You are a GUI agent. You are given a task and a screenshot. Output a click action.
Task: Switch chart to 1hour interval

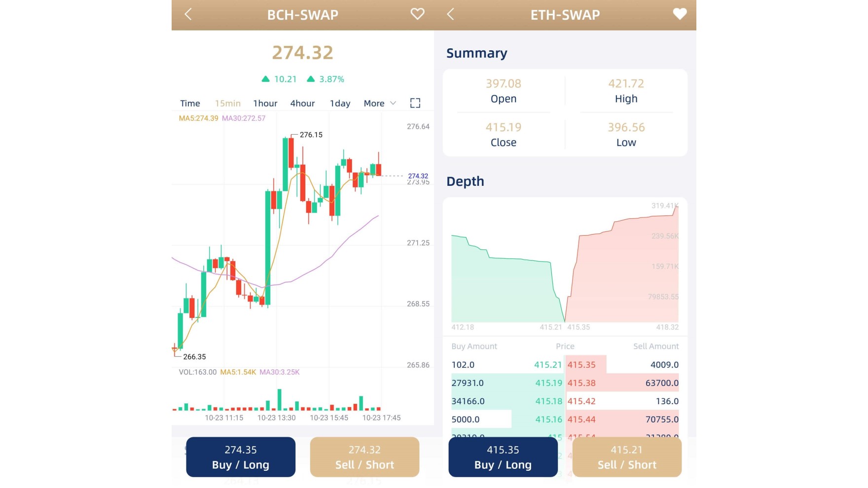point(265,104)
